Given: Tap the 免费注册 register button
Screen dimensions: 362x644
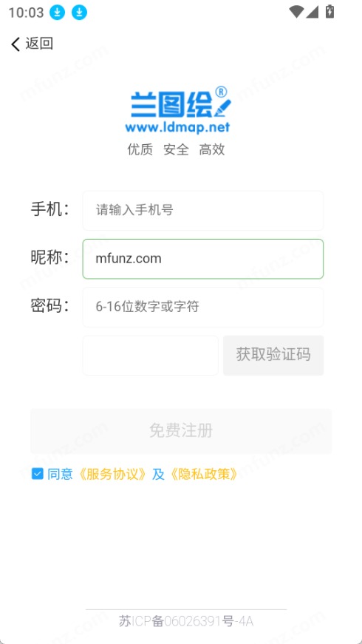Looking at the screenshot, I should point(181,431).
